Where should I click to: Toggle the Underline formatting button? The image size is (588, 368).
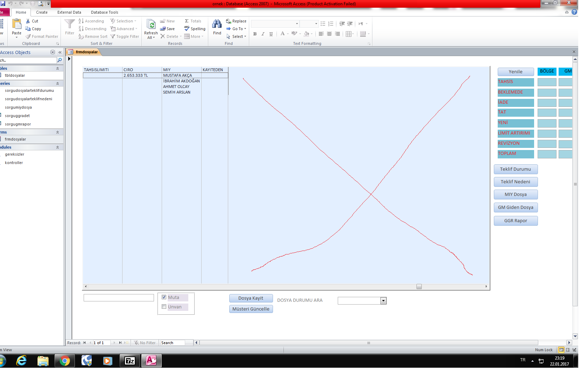[271, 34]
